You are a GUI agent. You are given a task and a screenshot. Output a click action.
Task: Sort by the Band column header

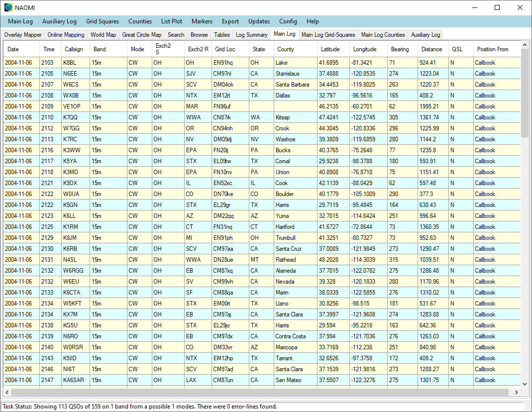108,49
